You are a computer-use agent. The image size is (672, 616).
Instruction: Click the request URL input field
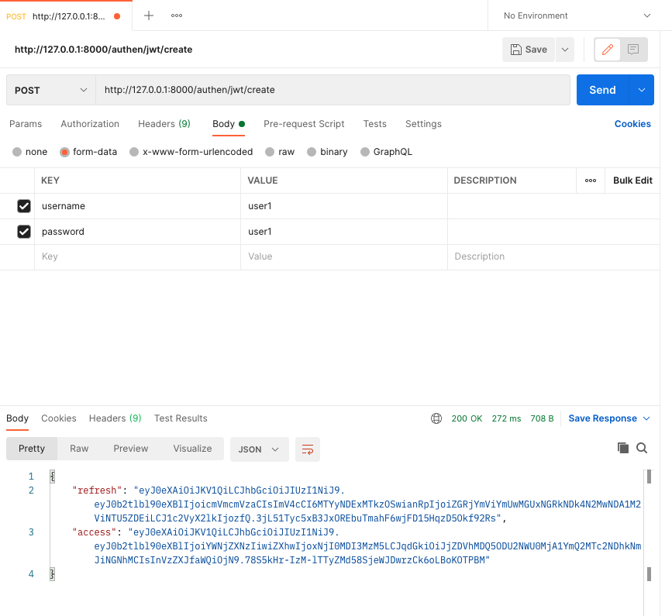(x=333, y=90)
